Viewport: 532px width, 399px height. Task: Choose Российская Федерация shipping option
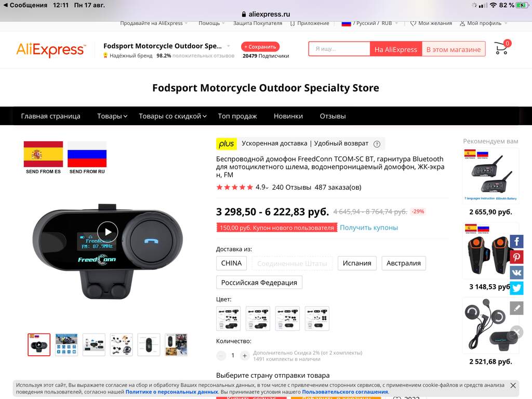(259, 283)
